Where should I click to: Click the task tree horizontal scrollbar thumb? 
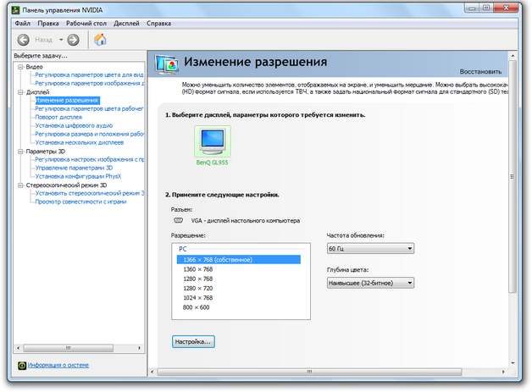[69, 348]
